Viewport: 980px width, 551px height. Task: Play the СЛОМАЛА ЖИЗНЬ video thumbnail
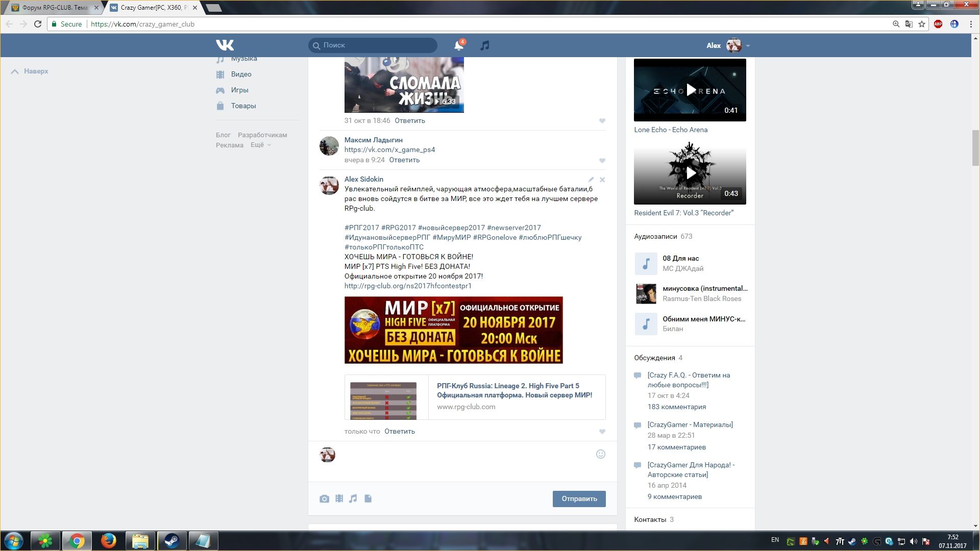pyautogui.click(x=404, y=85)
